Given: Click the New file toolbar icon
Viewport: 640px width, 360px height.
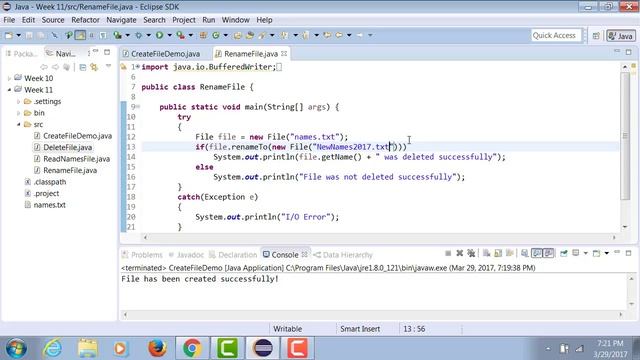Looking at the screenshot, I should pyautogui.click(x=9, y=36).
